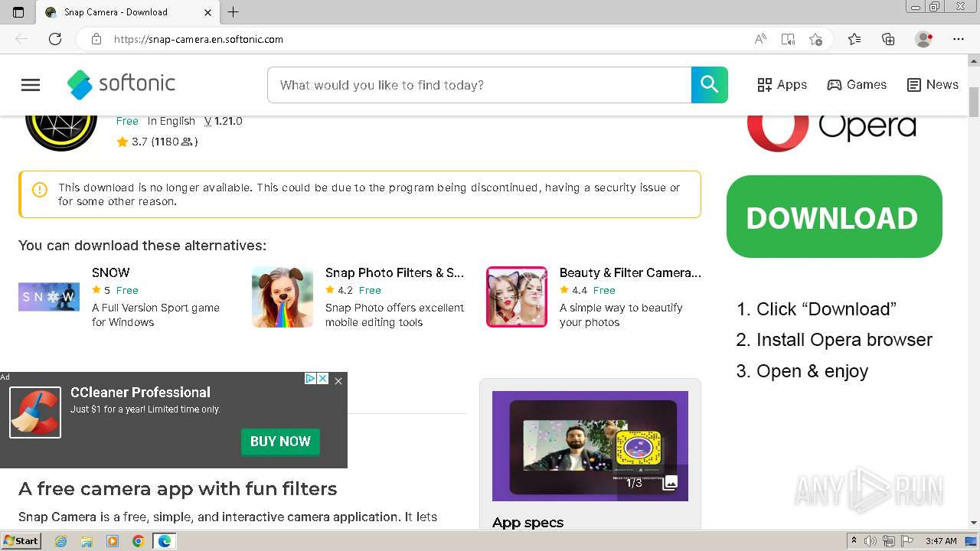Click the CCleaner logo in the ad

tap(35, 412)
